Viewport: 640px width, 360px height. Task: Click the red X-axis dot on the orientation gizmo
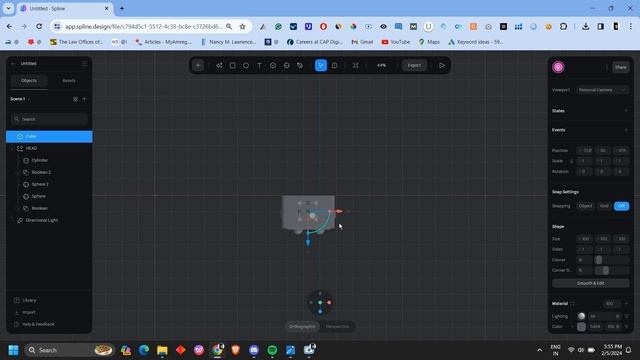[x=329, y=302]
